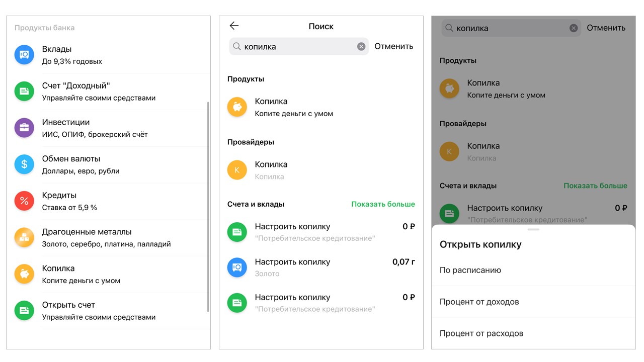
Task: Tap the Золото safe icon in search results
Action: click(x=237, y=267)
